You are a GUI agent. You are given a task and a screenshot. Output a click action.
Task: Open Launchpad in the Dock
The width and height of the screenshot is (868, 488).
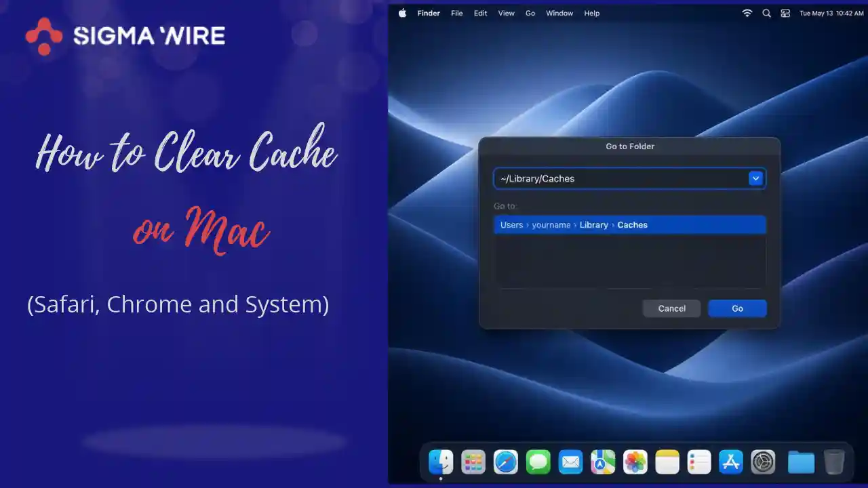pos(473,462)
